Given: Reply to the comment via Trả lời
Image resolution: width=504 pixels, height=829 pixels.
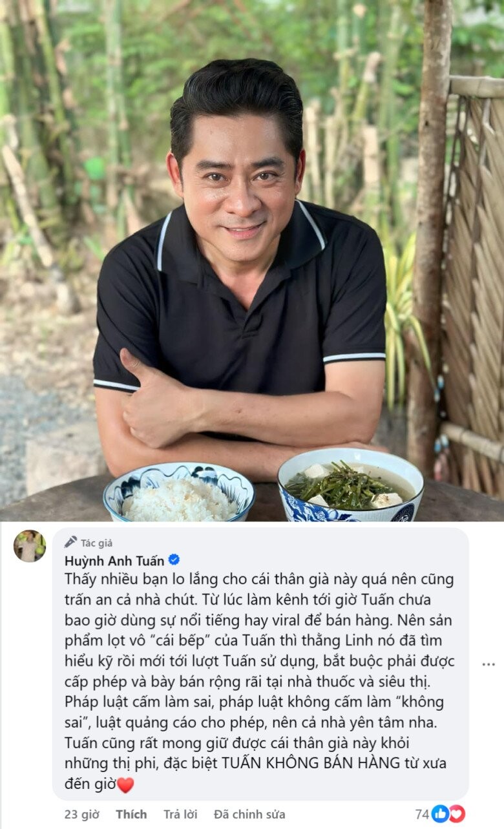Looking at the screenshot, I should pyautogui.click(x=180, y=814).
